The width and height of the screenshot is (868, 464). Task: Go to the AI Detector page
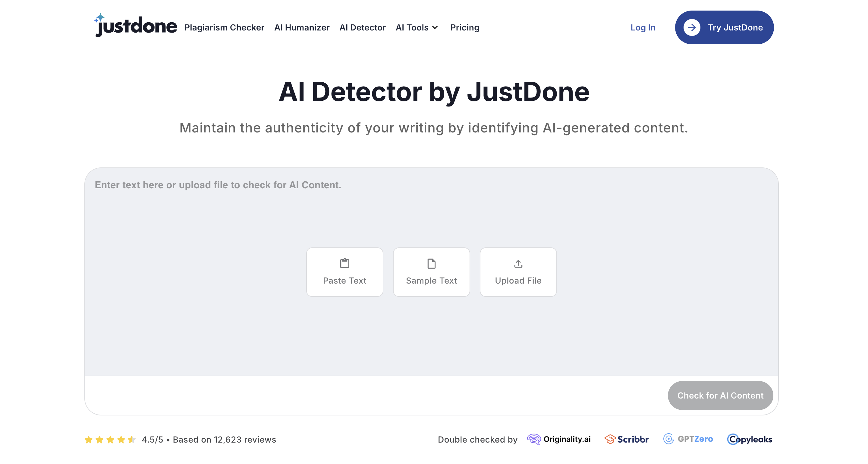(363, 27)
